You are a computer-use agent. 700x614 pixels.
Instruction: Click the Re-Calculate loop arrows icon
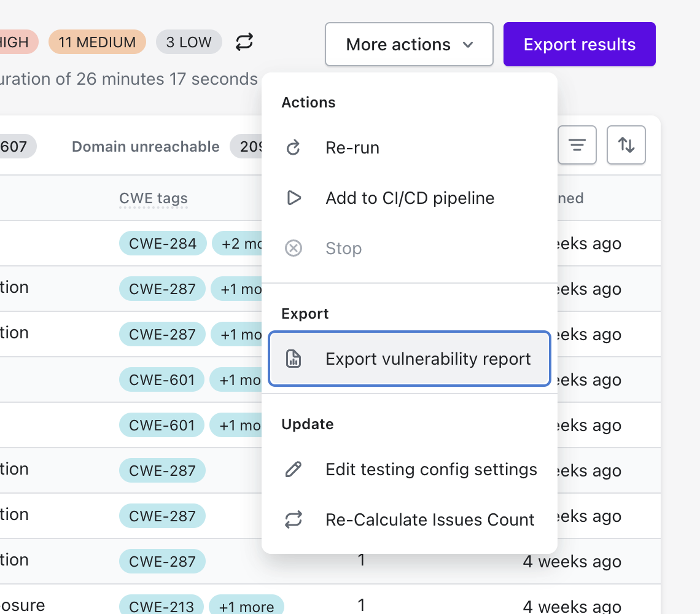click(294, 520)
